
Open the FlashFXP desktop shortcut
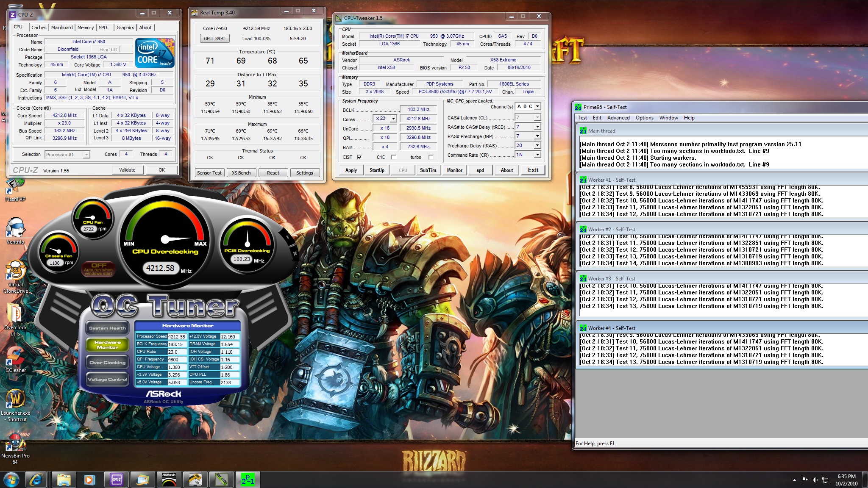[x=15, y=190]
